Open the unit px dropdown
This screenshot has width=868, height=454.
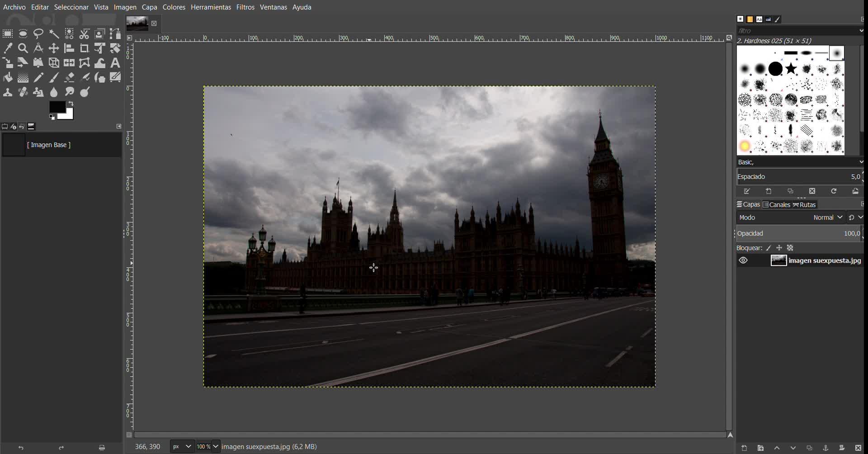tap(182, 446)
